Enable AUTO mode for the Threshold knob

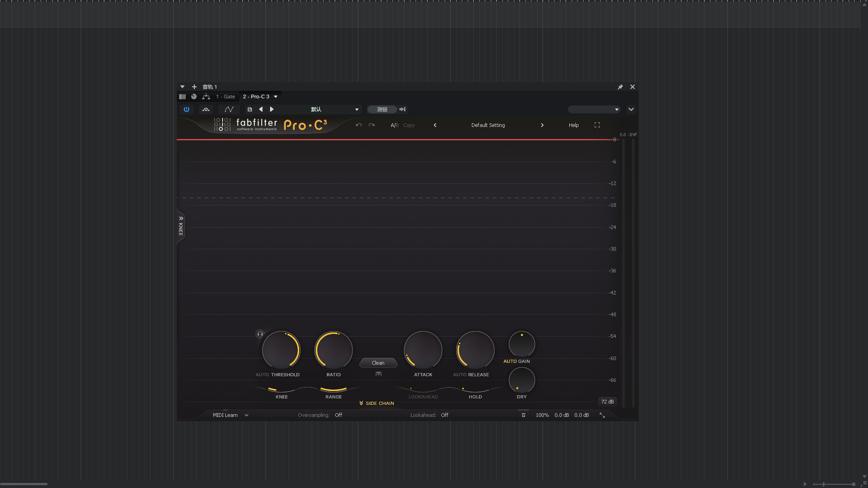click(x=262, y=374)
